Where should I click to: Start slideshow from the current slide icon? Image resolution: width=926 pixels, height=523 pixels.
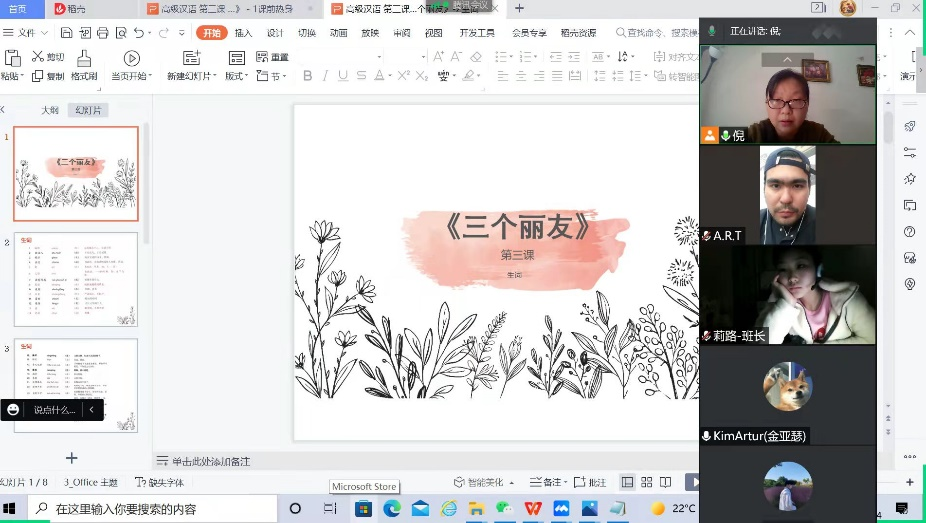click(x=131, y=59)
